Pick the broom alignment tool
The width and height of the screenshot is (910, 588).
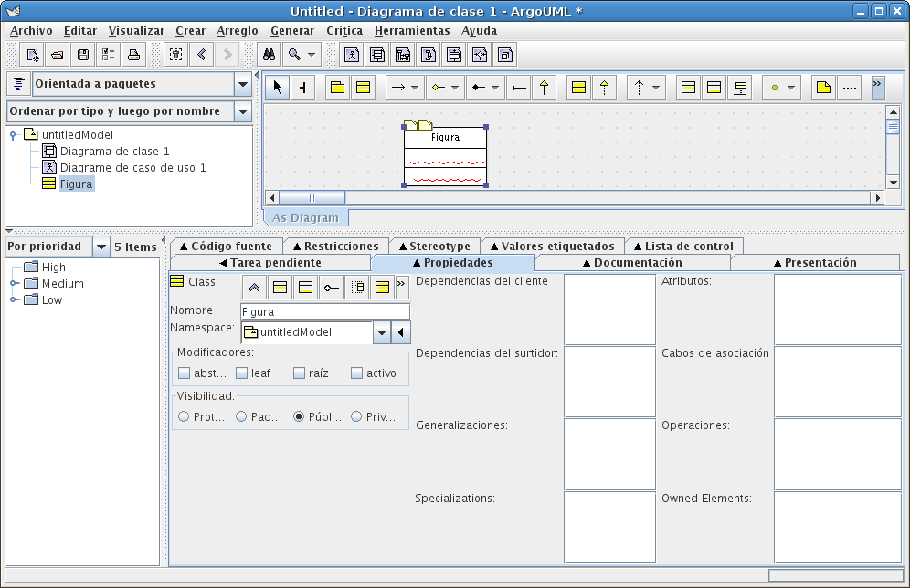click(x=302, y=88)
